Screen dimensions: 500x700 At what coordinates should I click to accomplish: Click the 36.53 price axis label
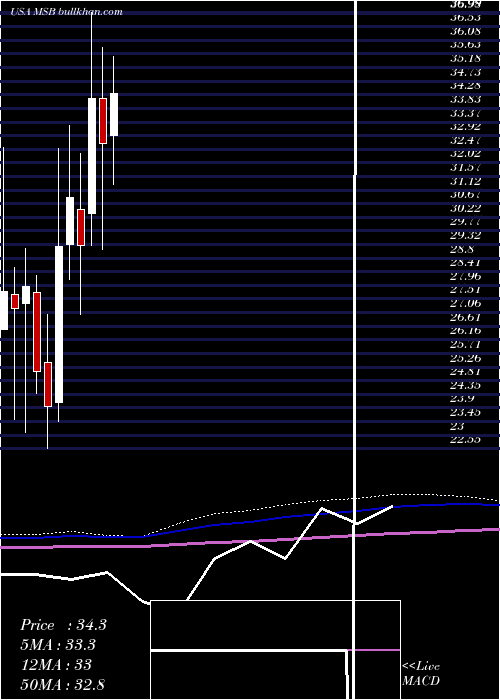[x=466, y=17]
